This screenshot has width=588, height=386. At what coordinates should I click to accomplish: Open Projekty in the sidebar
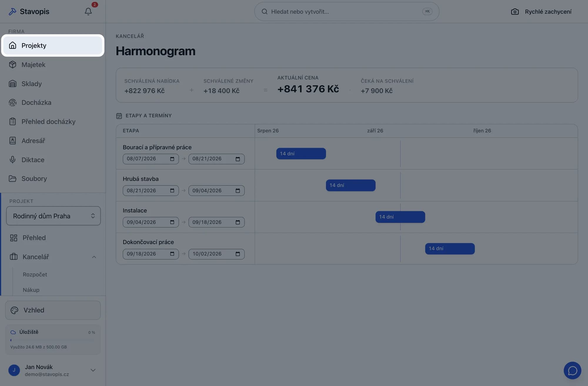coord(53,46)
